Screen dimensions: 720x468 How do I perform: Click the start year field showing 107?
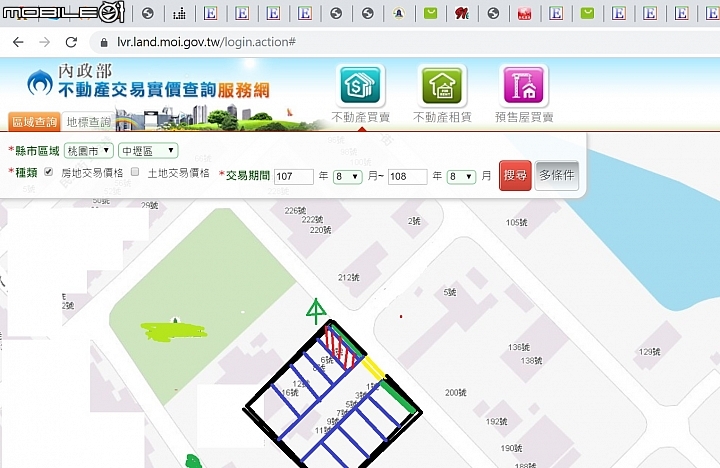[x=293, y=176]
